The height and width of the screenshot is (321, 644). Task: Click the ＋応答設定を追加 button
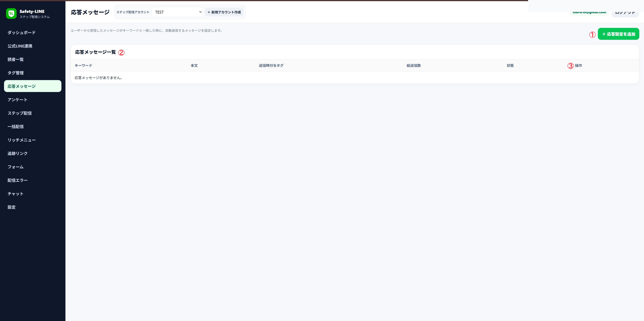click(618, 34)
